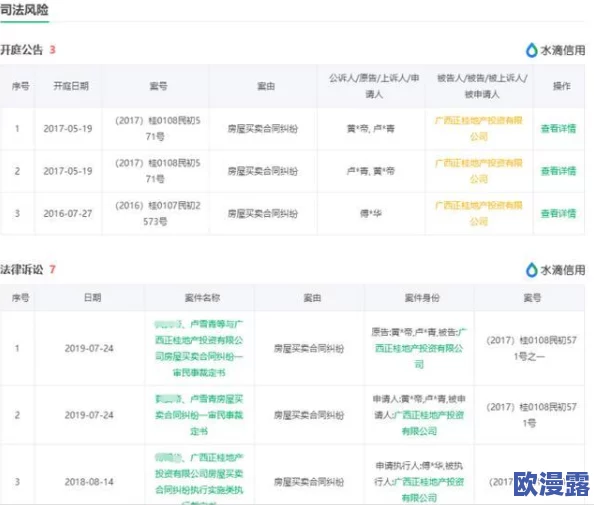Click 水滴信用 logo beside 开庭公告
The width and height of the screenshot is (594, 505).
point(555,50)
